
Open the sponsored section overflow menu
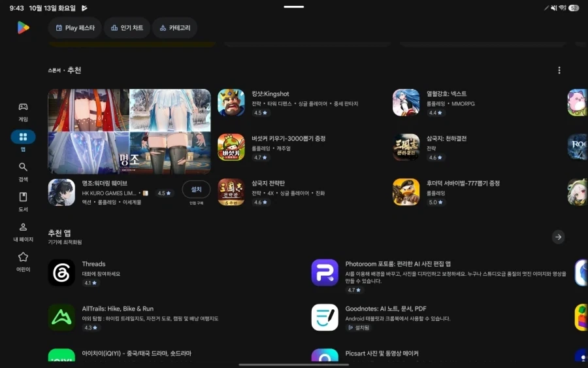[x=559, y=70]
